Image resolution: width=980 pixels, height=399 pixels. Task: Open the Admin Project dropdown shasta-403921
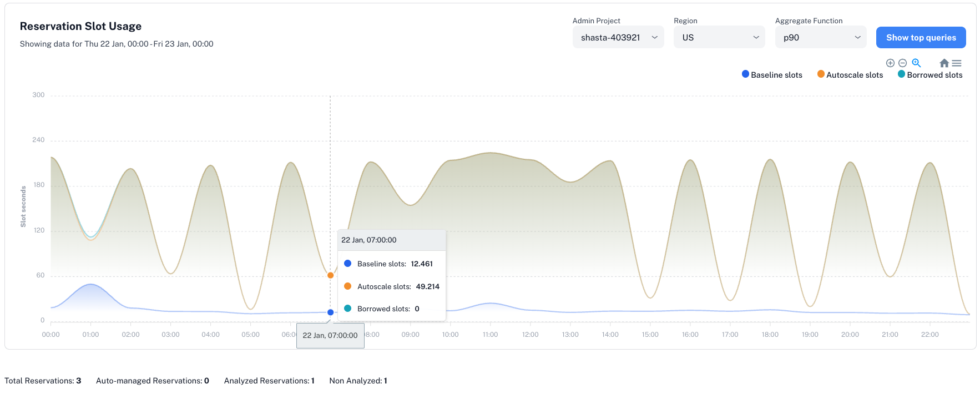click(618, 38)
